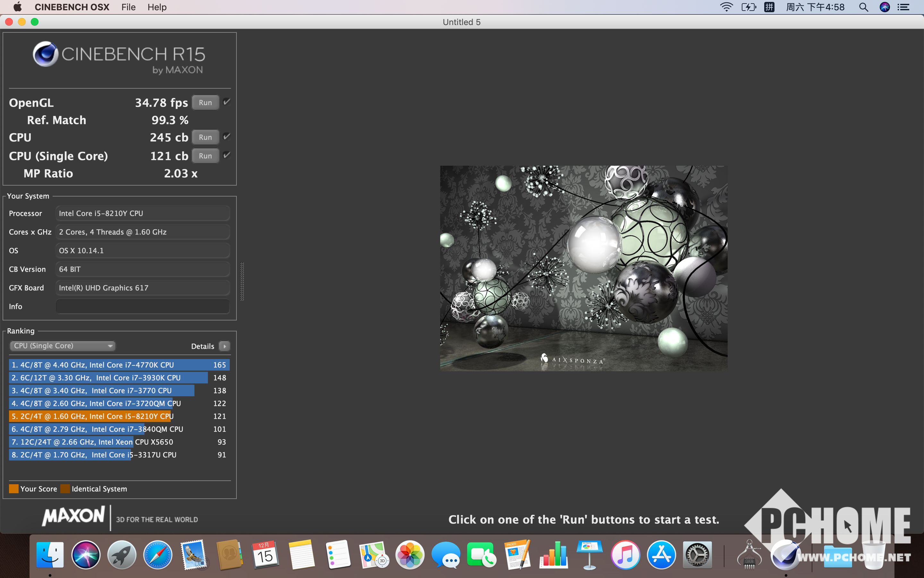
Task: Select highlighted row Intel Core i5-8210Y
Action: 119,416
